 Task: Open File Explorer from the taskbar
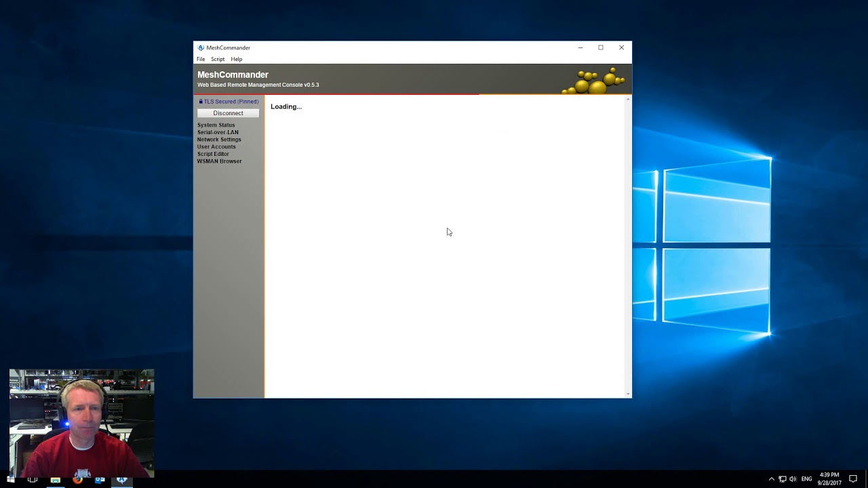[55, 479]
